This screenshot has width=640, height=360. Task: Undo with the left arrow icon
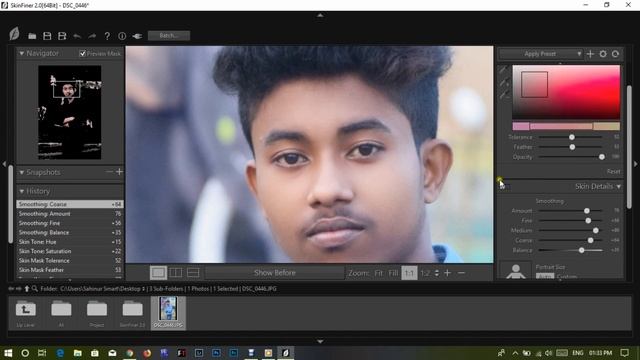click(x=77, y=36)
